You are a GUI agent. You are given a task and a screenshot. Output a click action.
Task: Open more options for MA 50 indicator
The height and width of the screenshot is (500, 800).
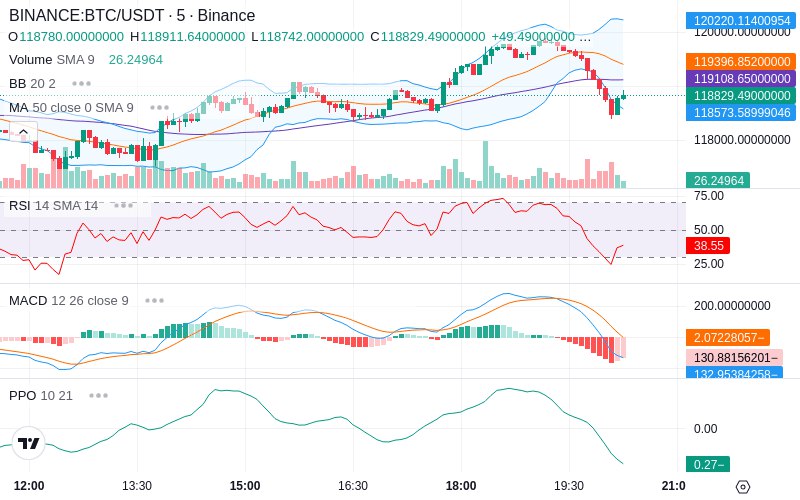point(160,108)
